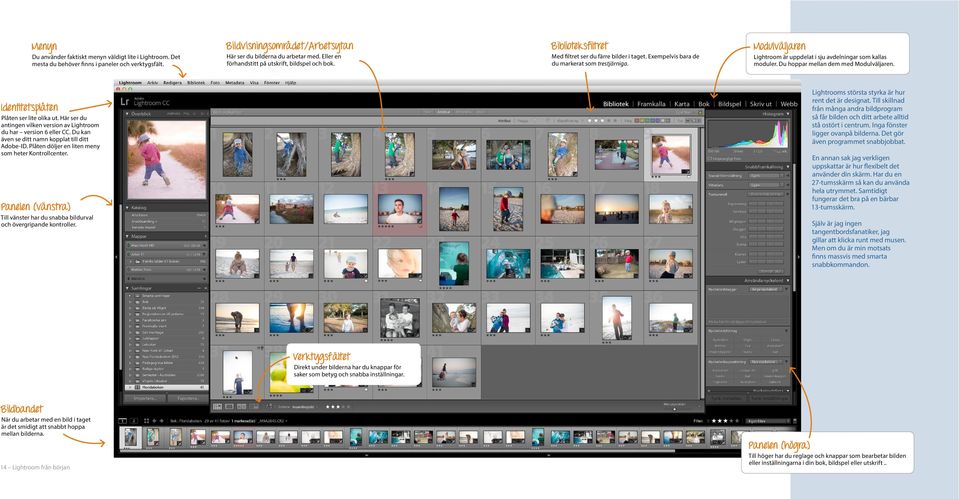Switch to the Karta module
959x499 pixels.
pos(682,104)
